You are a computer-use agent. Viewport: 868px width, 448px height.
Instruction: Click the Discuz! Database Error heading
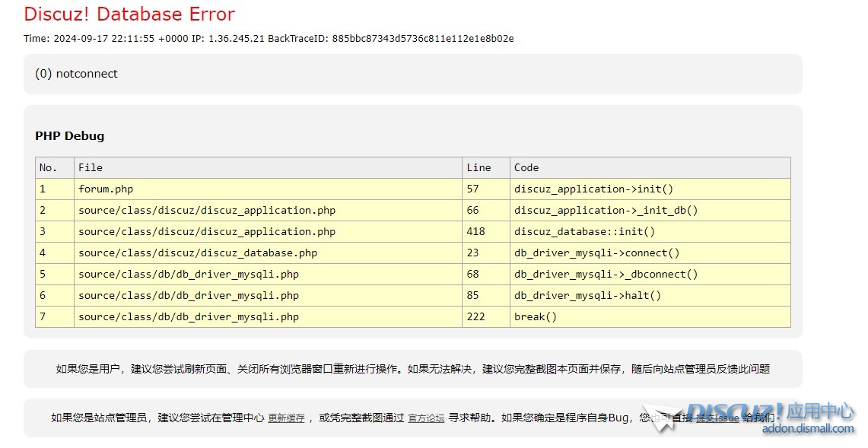[129, 14]
